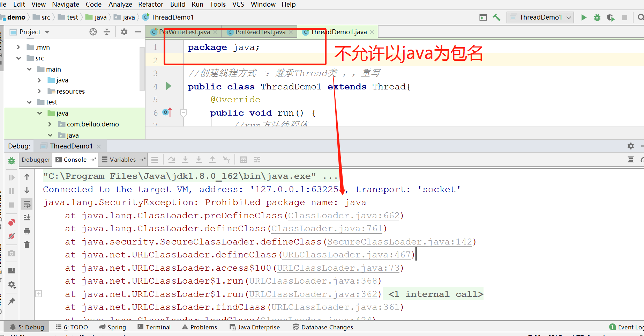The width and height of the screenshot is (644, 336).
Task: Switch to Debugger tab
Action: [x=36, y=160]
